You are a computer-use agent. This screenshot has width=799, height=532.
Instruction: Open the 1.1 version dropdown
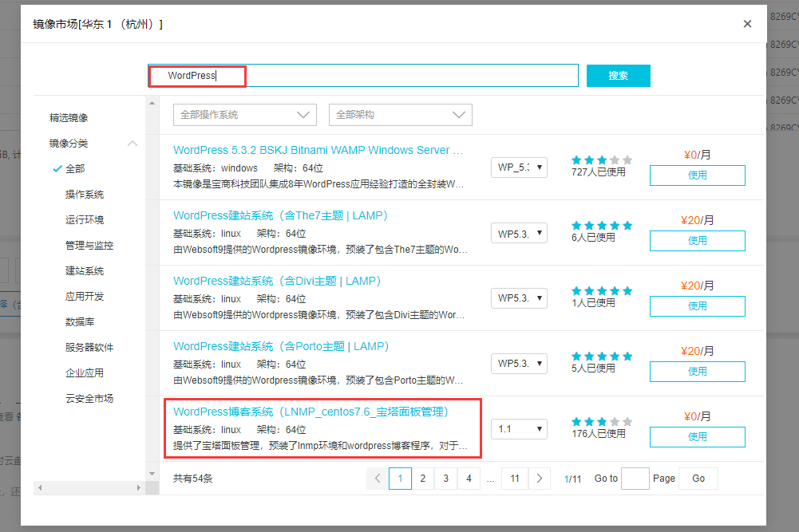[x=519, y=429]
